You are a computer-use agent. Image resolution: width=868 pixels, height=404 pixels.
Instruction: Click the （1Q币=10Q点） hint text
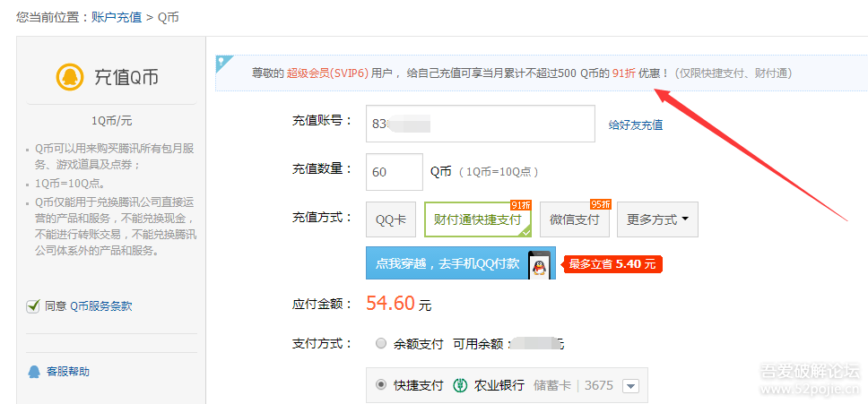tap(498, 172)
